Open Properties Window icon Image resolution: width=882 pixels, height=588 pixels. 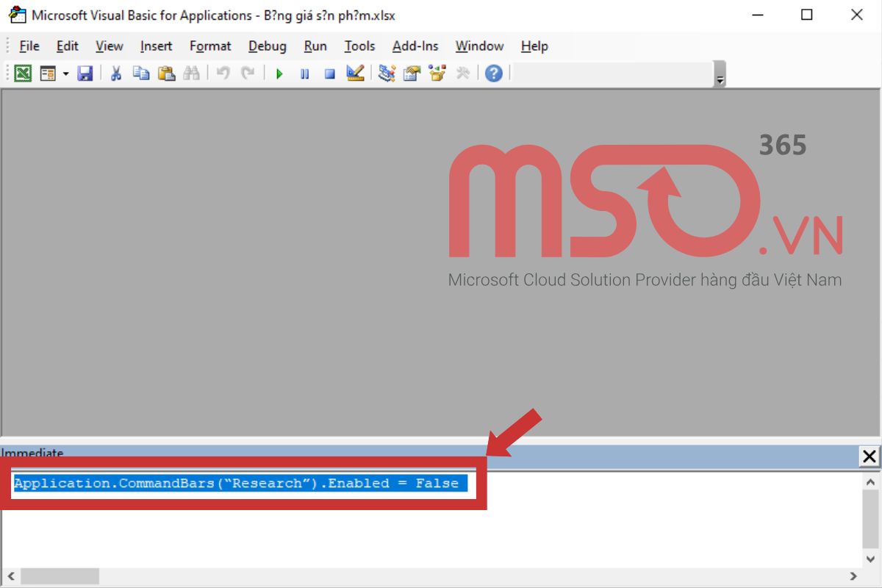click(x=412, y=73)
